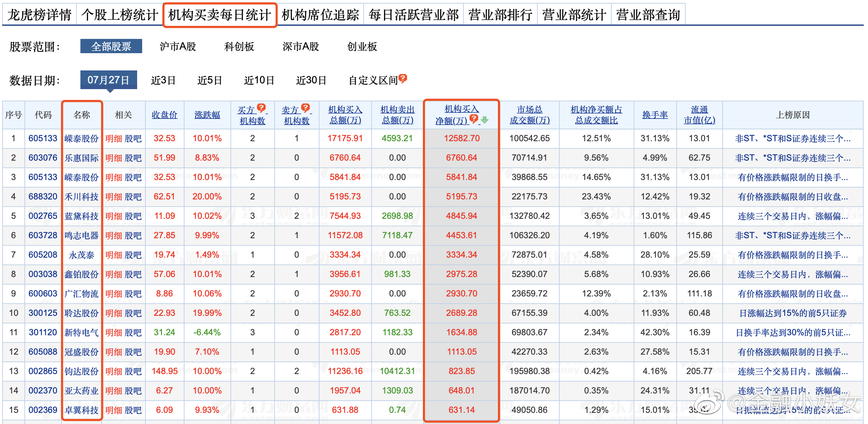Image resolution: width=868 pixels, height=424 pixels.
Task: Click 涨跌幅 value -6.44%
Action: coord(207,332)
